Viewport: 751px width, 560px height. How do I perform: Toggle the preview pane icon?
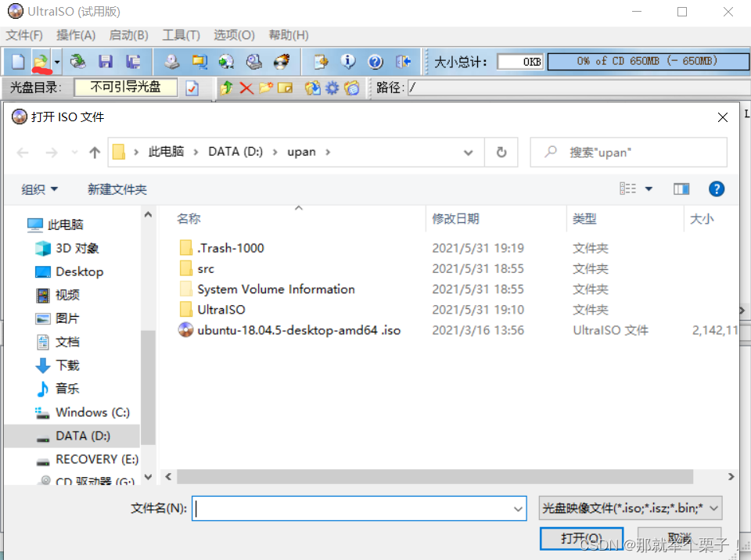681,188
